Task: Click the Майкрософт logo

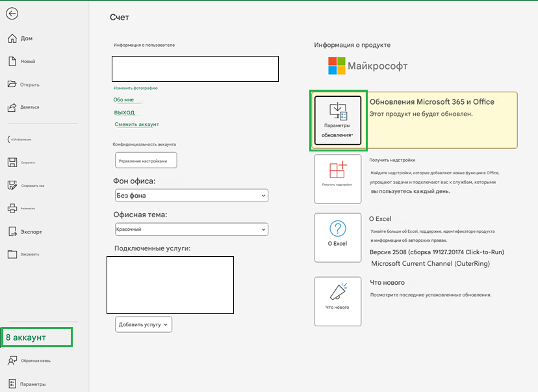Action: [368, 66]
